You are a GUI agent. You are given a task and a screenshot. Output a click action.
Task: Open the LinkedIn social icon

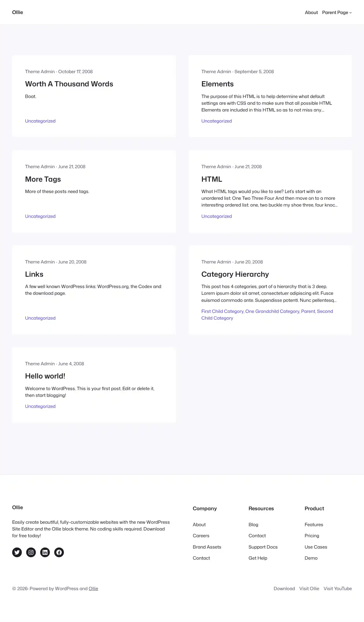point(45,552)
